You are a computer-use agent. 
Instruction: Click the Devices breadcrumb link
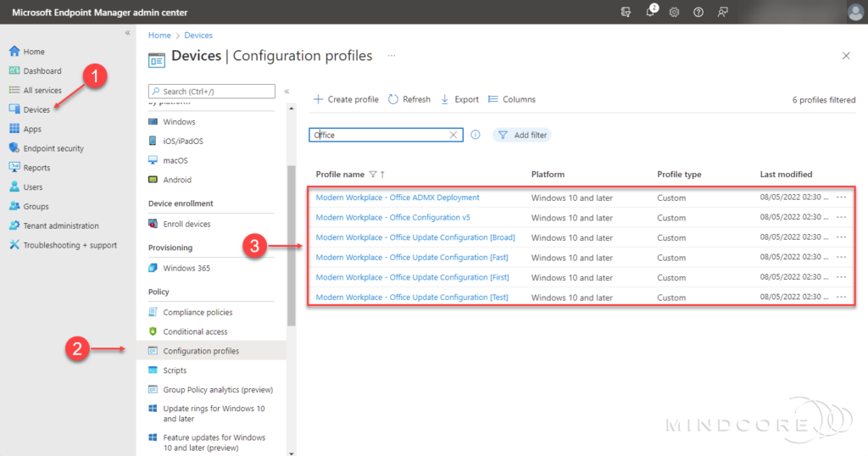198,35
